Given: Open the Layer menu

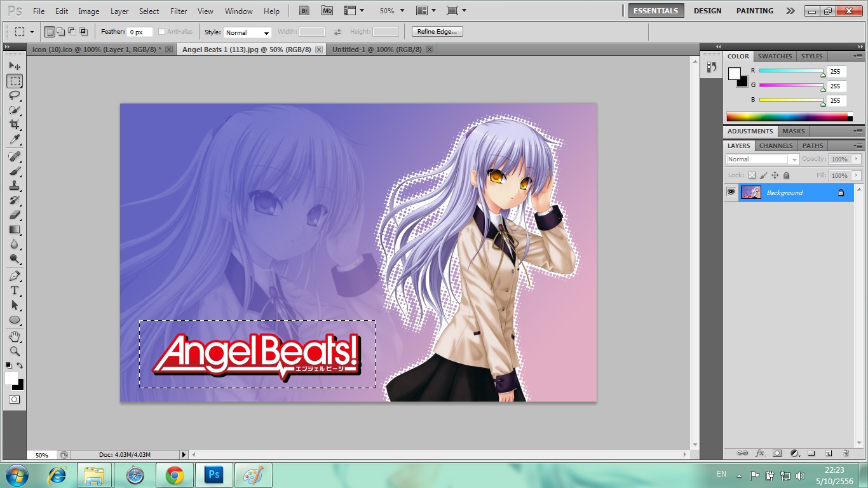Looking at the screenshot, I should pyautogui.click(x=119, y=11).
